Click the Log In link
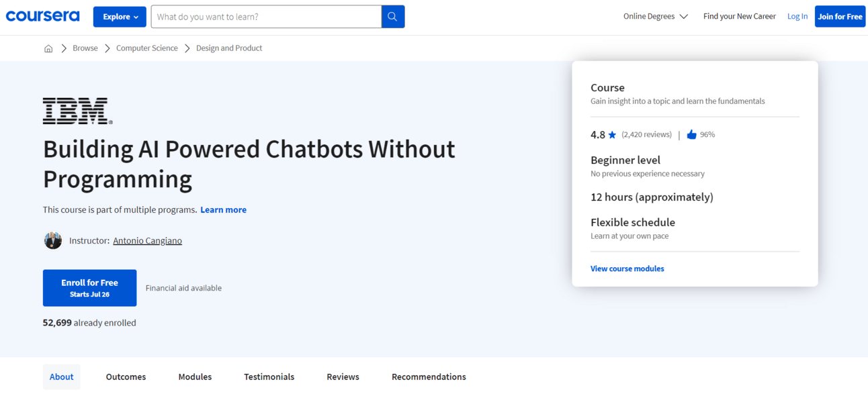The width and height of the screenshot is (868, 396). [x=797, y=16]
